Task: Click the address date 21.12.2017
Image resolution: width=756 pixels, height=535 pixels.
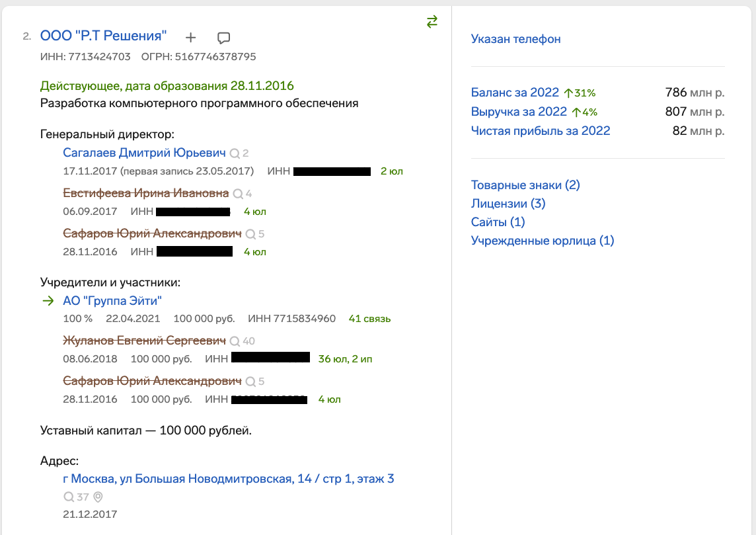Action: tap(90, 514)
